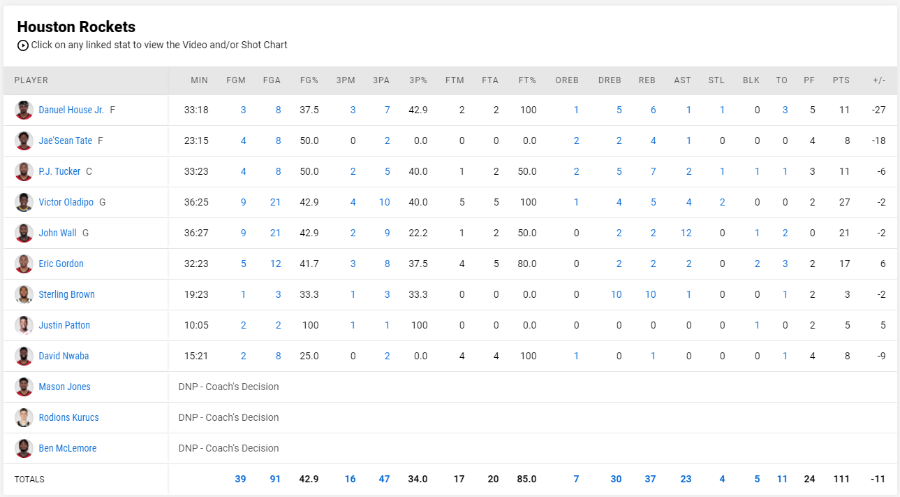The width and height of the screenshot is (900, 497).
Task: Click Jae'Sean Tate's player headshot
Action: point(24,141)
